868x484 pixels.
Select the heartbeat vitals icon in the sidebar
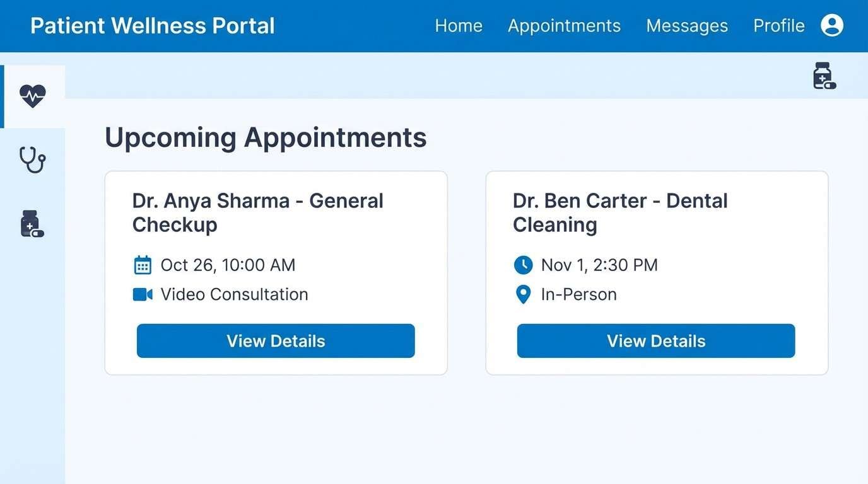(x=33, y=96)
